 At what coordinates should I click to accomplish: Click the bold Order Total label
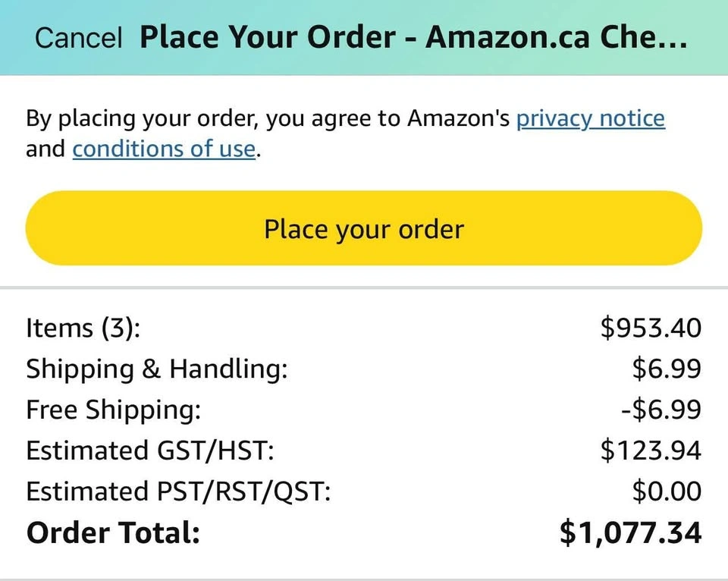(113, 532)
